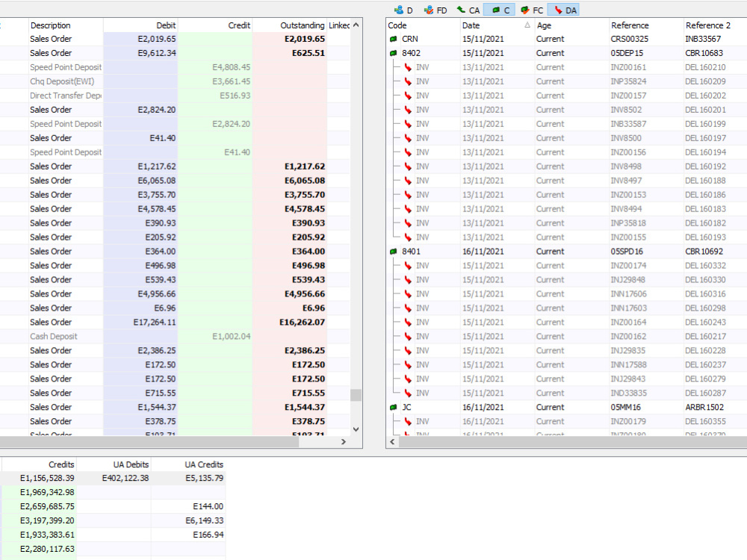Viewport: 747px width, 560px height.
Task: Click the red icon for invoice INZ00156
Action: click(408, 152)
